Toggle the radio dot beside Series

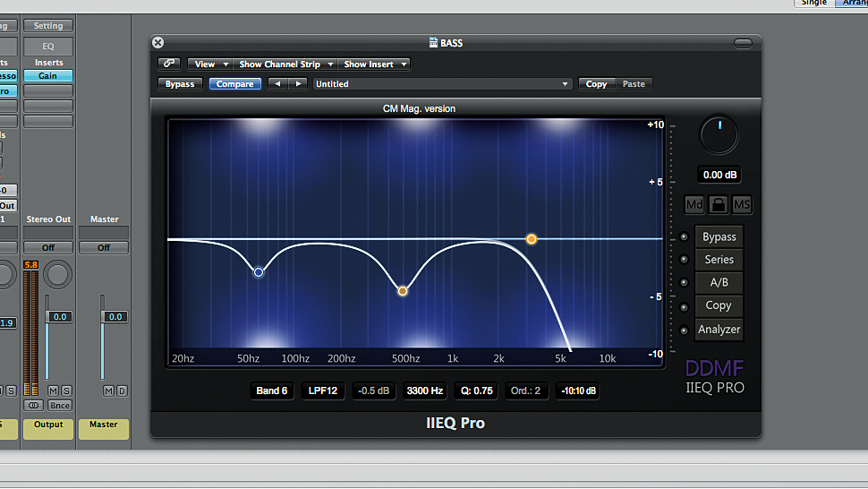pos(685,259)
